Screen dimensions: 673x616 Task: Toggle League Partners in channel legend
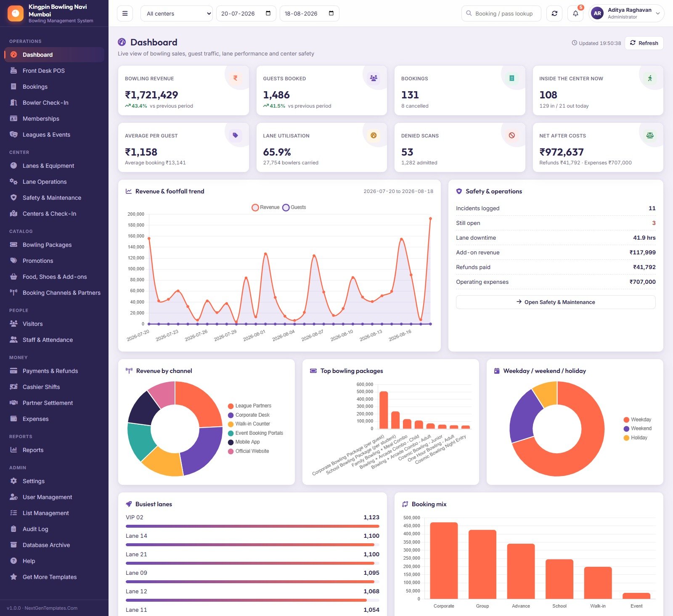249,406
